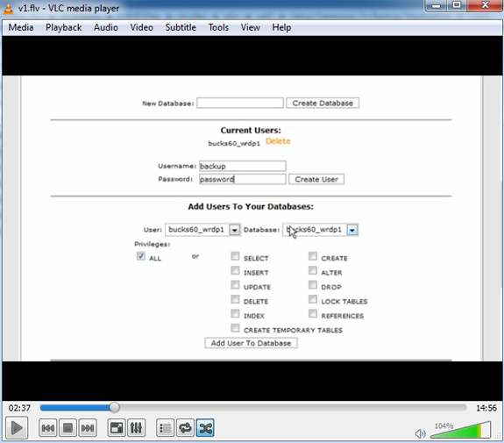Open the Audio menu
This screenshot has height=443, width=504.
pyautogui.click(x=106, y=27)
